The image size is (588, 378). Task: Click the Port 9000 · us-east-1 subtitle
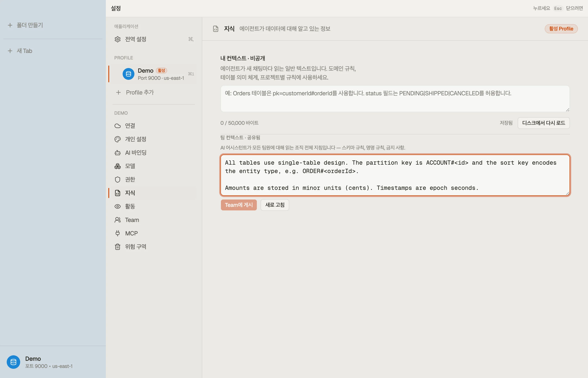point(161,78)
